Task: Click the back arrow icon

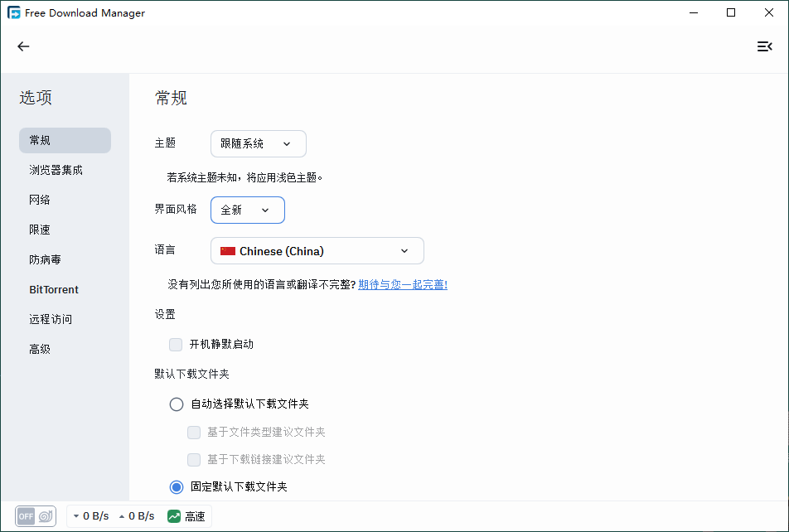Action: [23, 46]
